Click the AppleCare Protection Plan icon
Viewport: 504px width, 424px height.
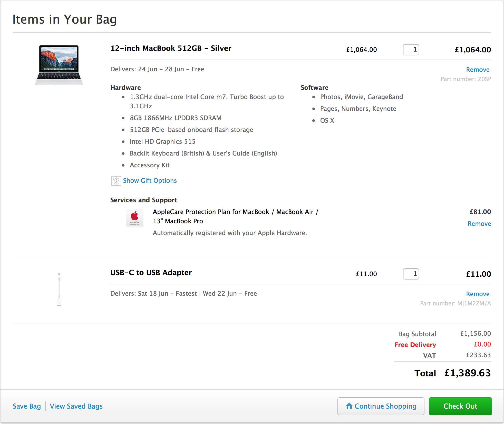pyautogui.click(x=135, y=218)
